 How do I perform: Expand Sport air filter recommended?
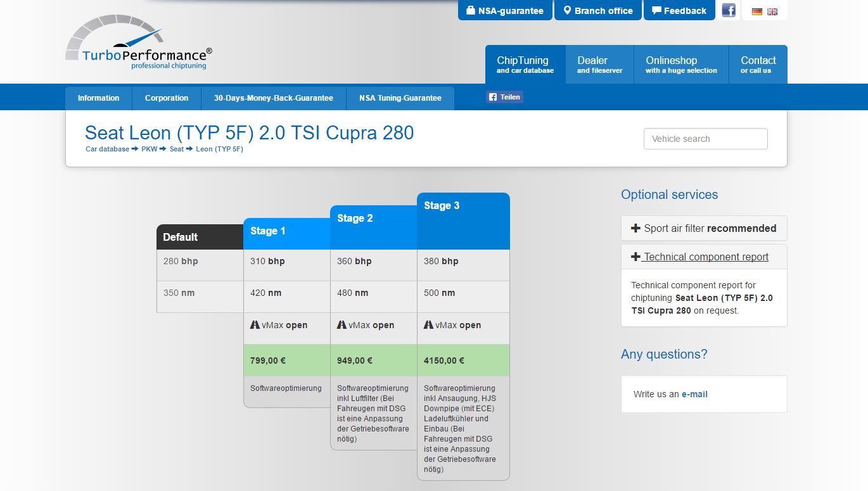pyautogui.click(x=704, y=228)
